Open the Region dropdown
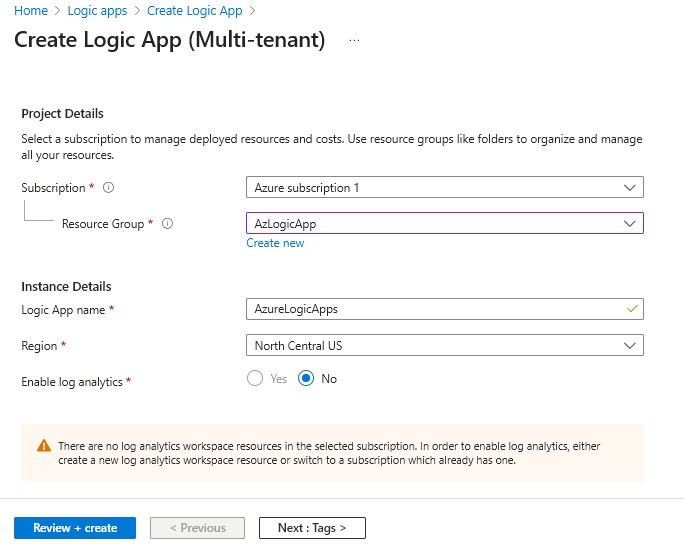The width and height of the screenshot is (684, 556). click(444, 345)
